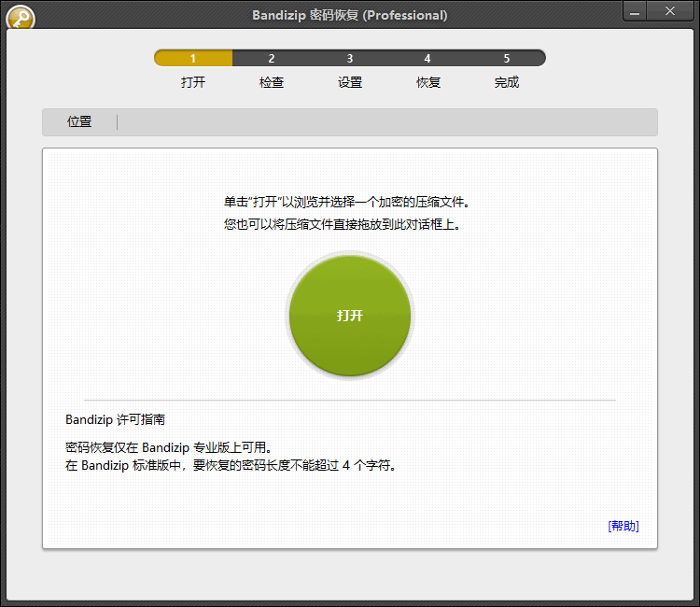The height and width of the screenshot is (607, 700).
Task: Click the 检查 step label
Action: click(x=272, y=82)
